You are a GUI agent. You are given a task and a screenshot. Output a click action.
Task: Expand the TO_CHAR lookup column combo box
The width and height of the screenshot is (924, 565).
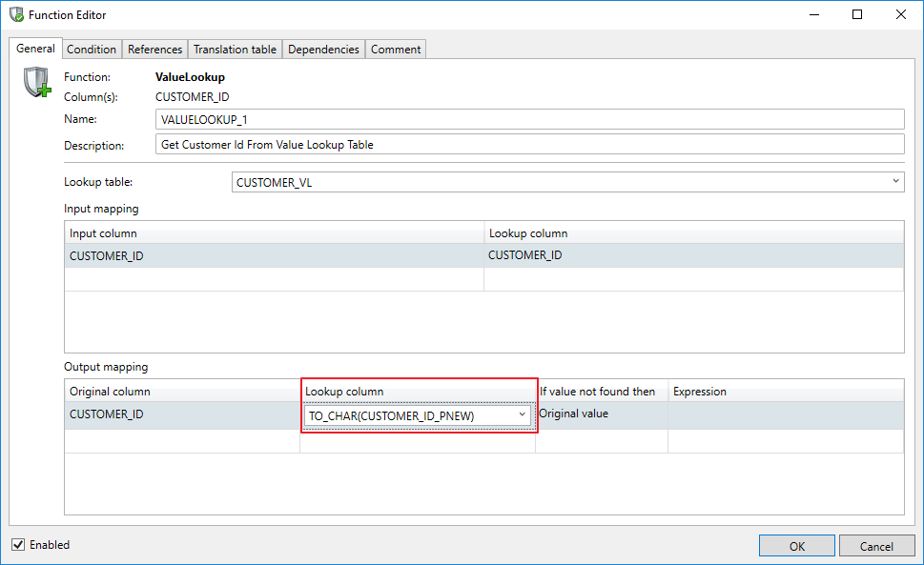(522, 415)
